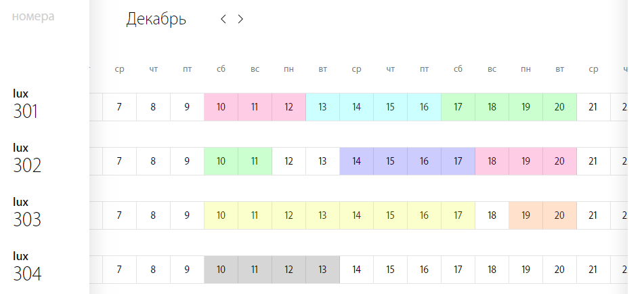This screenshot has height=294, width=644.
Task: Pick purple day 15 in lux 302
Action: (390, 161)
